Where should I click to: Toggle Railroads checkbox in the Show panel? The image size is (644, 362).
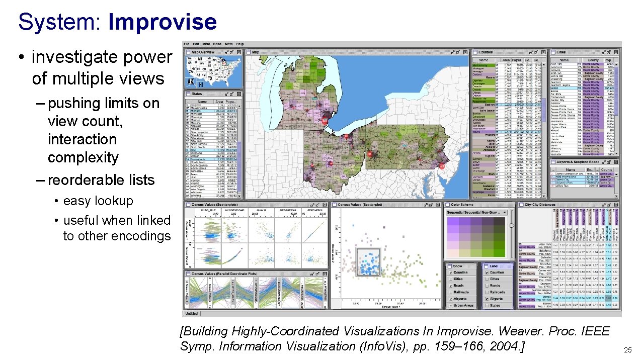pyautogui.click(x=450, y=293)
